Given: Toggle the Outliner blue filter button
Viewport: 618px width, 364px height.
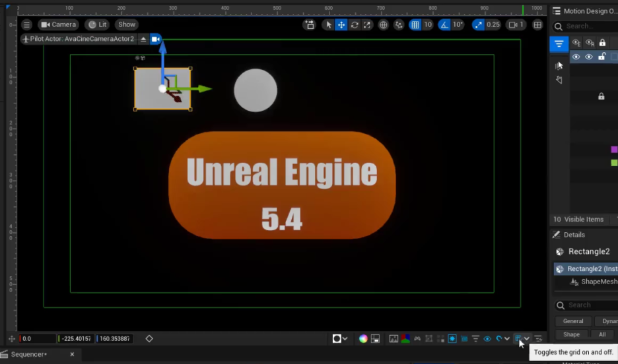Looking at the screenshot, I should (559, 44).
